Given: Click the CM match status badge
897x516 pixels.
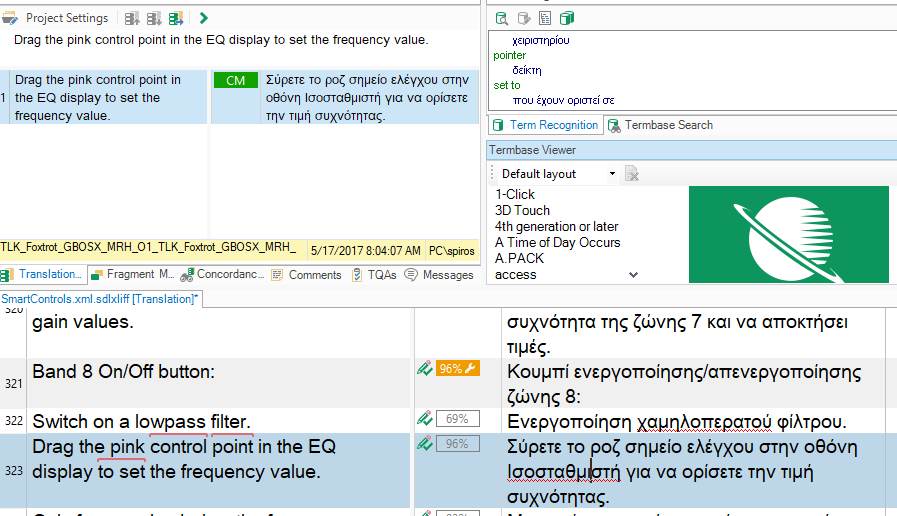Looking at the screenshot, I should click(x=236, y=80).
